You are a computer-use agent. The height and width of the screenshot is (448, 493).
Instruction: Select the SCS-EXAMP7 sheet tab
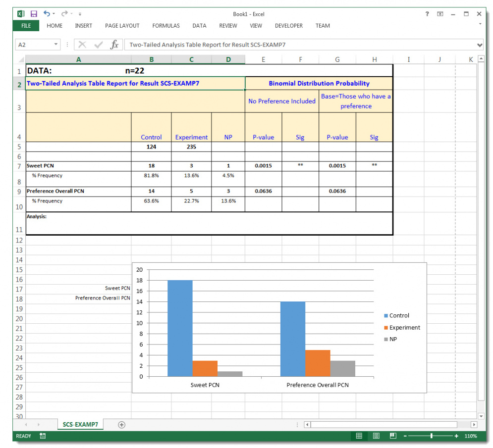tap(80, 425)
